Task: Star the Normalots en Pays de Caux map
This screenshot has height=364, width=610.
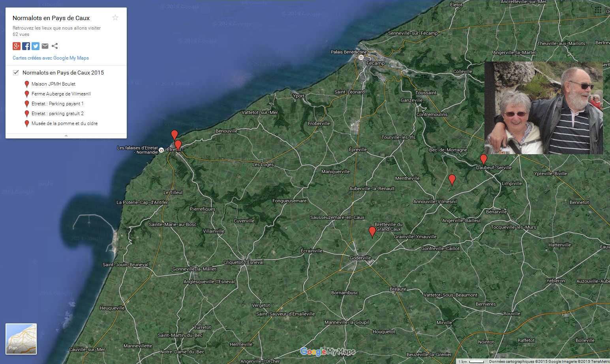Action: (x=115, y=17)
